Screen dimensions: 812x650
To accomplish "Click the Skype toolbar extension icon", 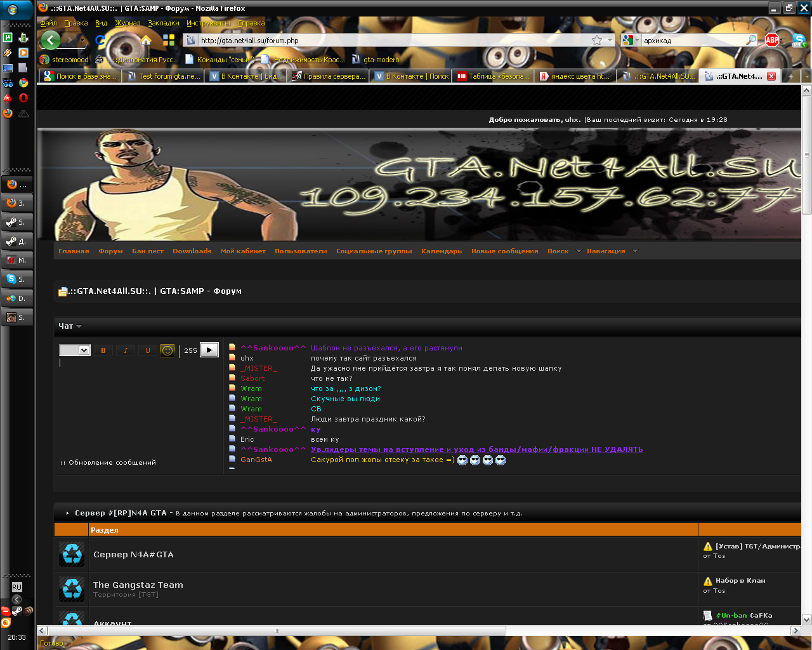I will pyautogui.click(x=799, y=41).
